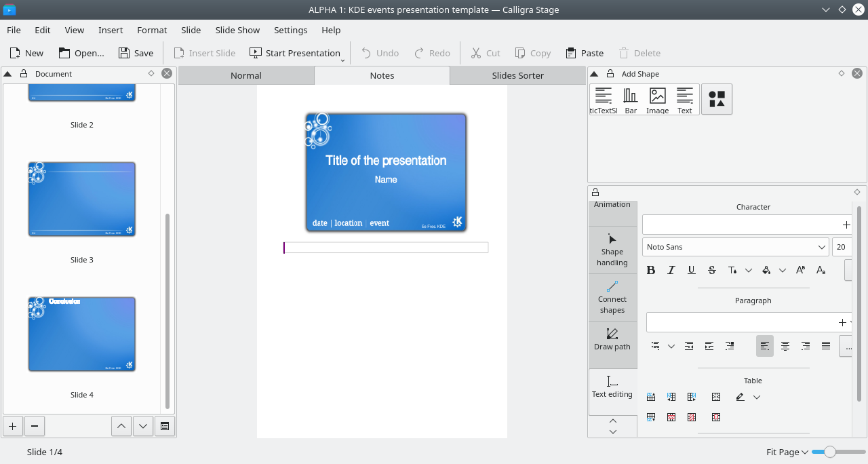Image resolution: width=868 pixels, height=464 pixels.
Task: Select the Draw path tool
Action: click(x=612, y=339)
